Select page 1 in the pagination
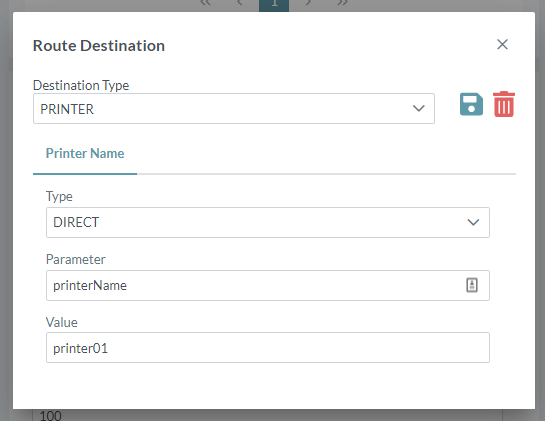Screen dimensions: 545x421 pos(274,4)
